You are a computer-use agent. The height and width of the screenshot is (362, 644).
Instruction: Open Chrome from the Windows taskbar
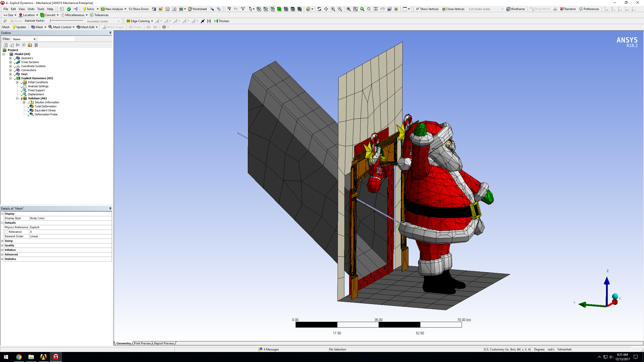[19, 357]
